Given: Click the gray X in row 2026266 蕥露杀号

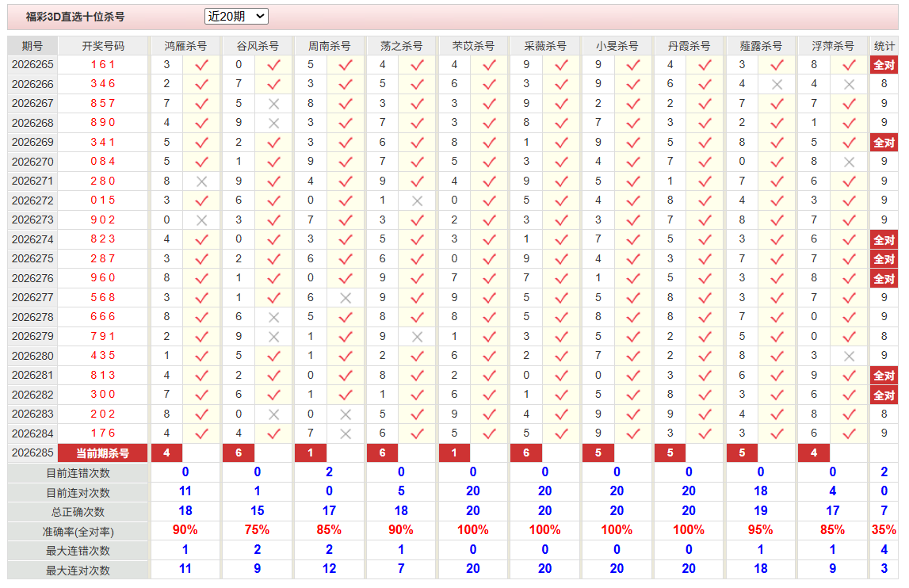Looking at the screenshot, I should [x=777, y=85].
